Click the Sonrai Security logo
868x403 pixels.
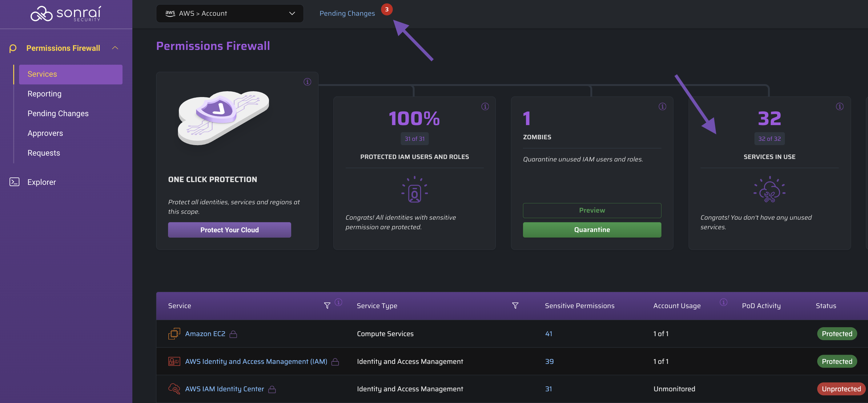66,14
